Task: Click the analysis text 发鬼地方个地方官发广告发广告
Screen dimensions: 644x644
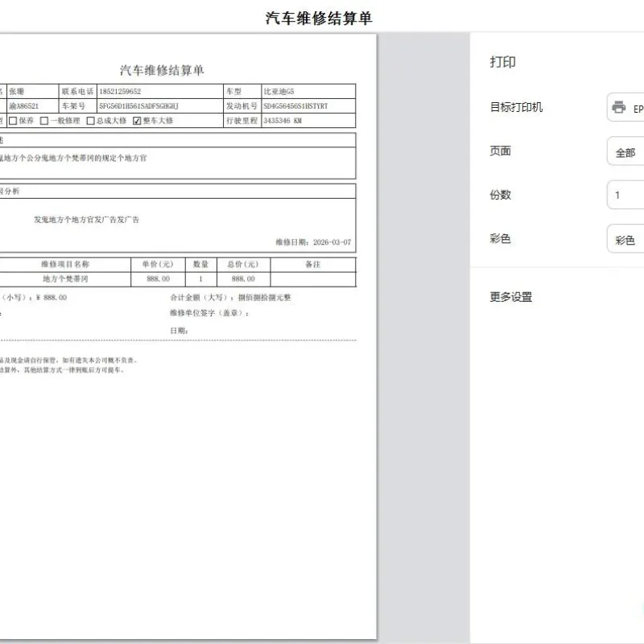Action: pos(87,220)
